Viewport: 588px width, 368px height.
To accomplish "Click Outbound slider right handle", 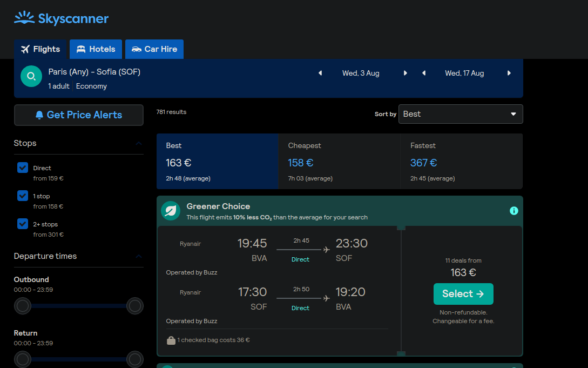I will click(134, 306).
